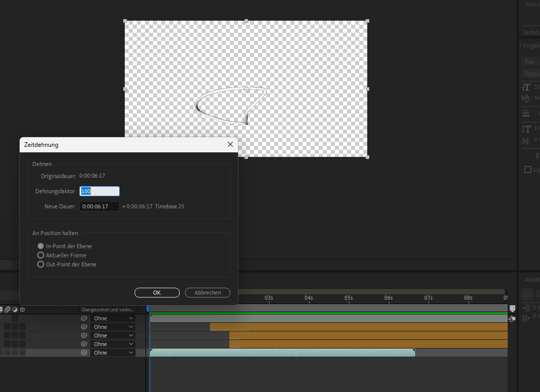Click the pick whip of the fourth layer row
Image resolution: width=540 pixels, height=392 pixels.
point(84,344)
